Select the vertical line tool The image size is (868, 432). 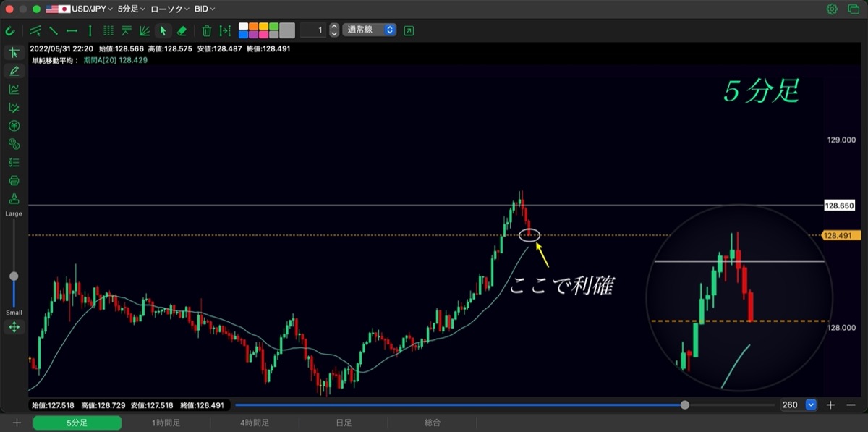click(x=90, y=30)
